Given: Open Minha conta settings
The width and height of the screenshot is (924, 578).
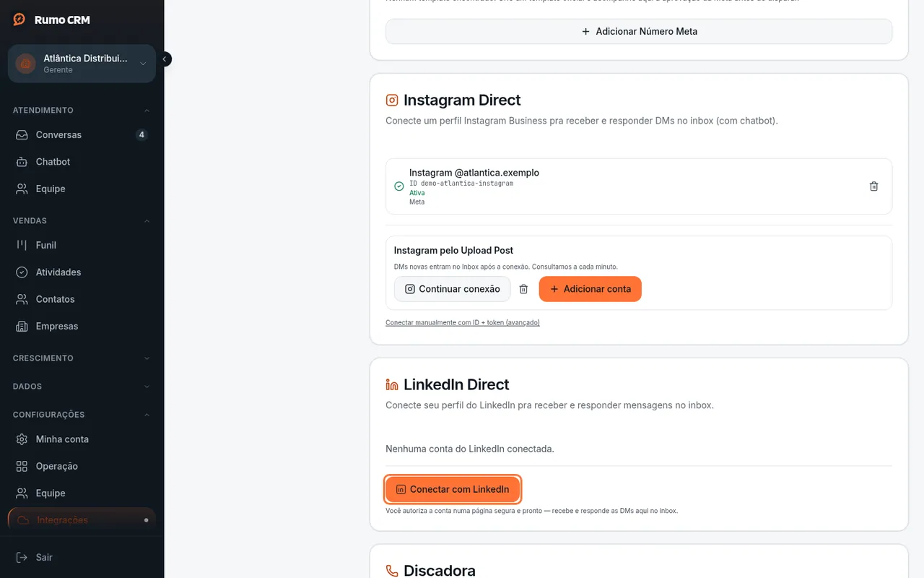Looking at the screenshot, I should (x=82, y=439).
